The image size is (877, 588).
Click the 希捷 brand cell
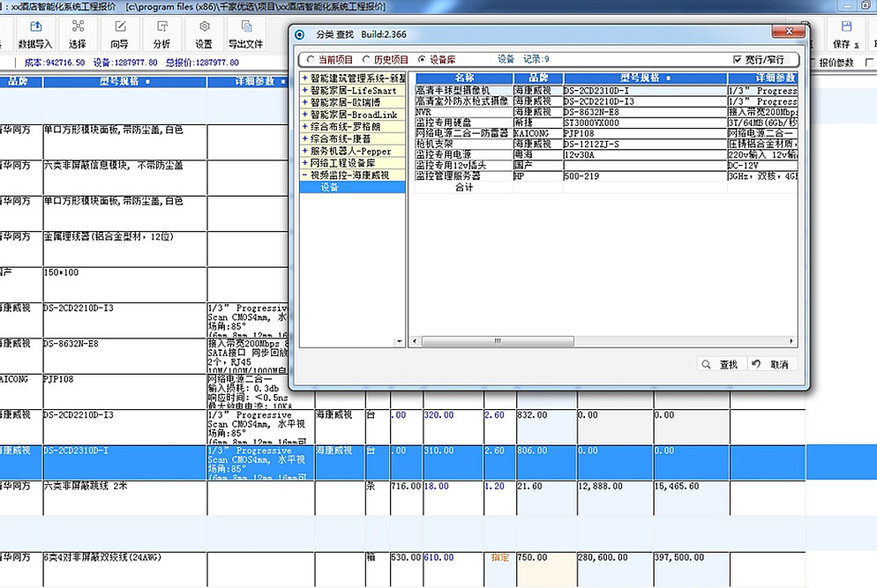(538, 123)
